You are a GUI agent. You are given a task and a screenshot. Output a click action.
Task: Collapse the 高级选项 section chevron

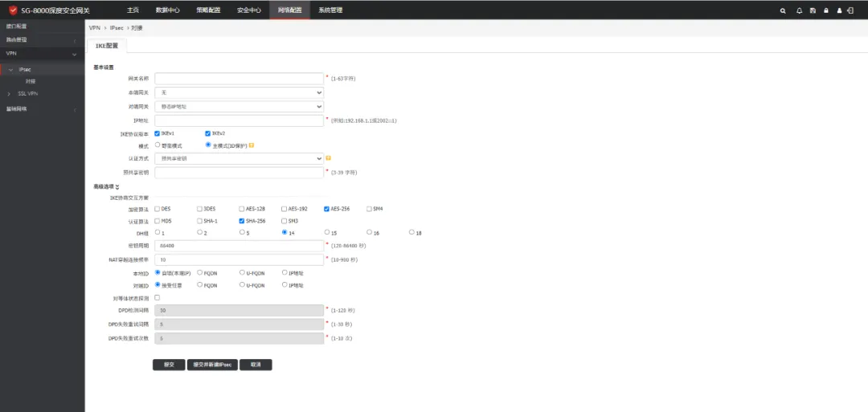coord(117,186)
